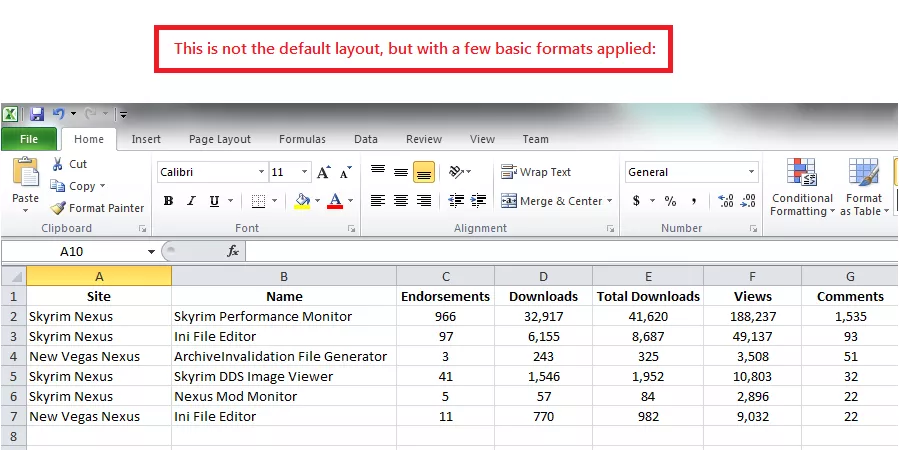The height and width of the screenshot is (450, 899).
Task: Toggle Wrap Text
Action: [536, 172]
